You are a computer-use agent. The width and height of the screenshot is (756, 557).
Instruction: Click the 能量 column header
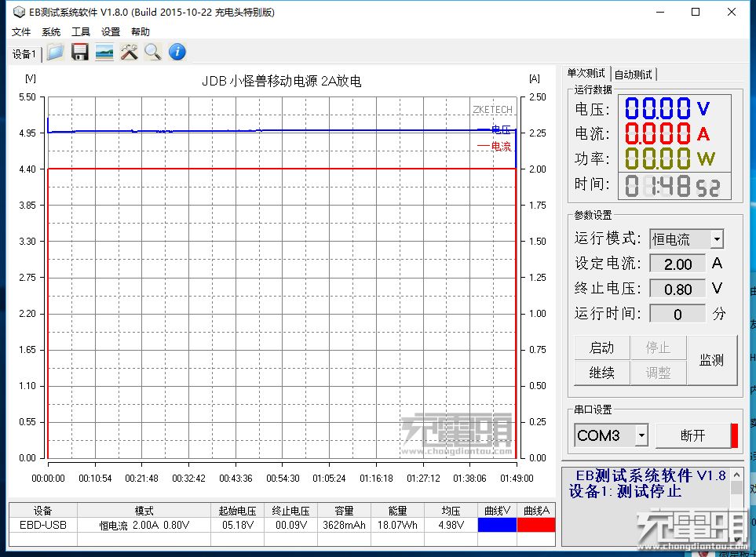coord(398,511)
